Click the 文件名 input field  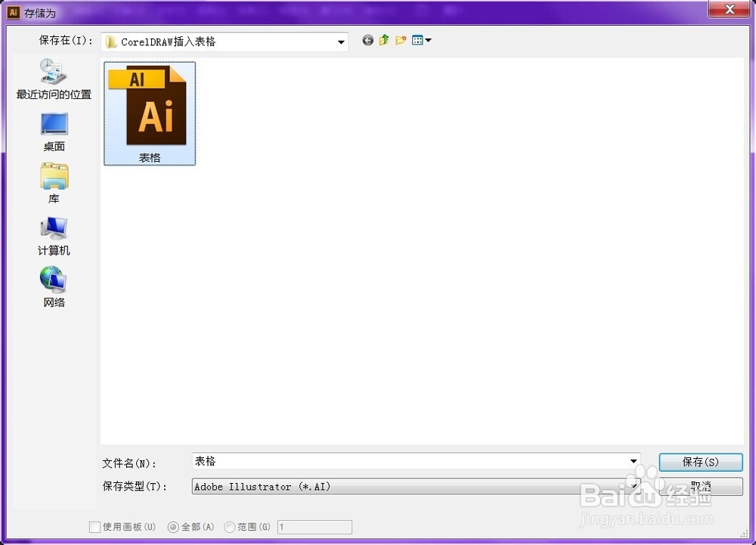coord(416,462)
